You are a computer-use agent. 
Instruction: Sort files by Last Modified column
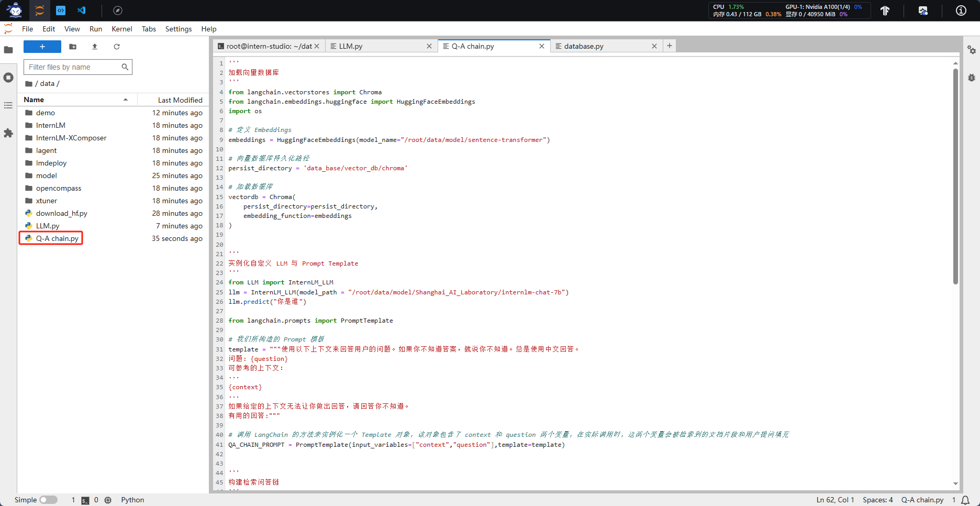pyautogui.click(x=174, y=100)
